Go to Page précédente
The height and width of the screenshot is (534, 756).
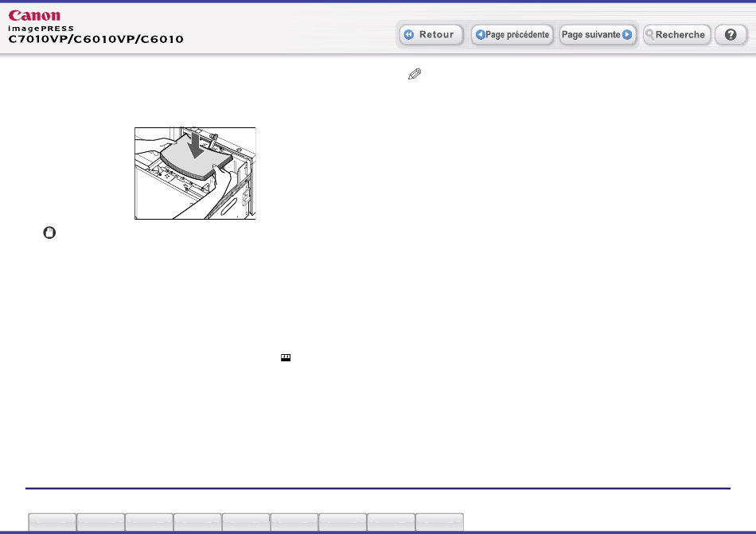tap(512, 35)
